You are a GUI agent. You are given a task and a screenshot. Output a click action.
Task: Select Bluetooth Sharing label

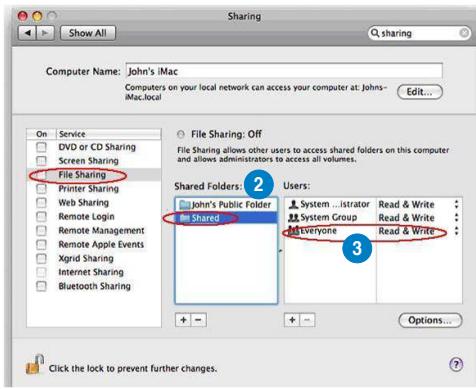click(x=94, y=286)
